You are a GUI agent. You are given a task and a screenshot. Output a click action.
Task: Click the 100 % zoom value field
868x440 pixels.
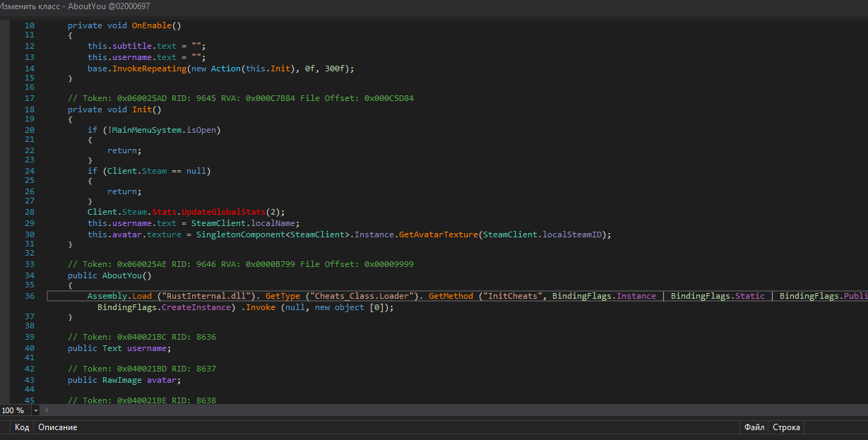(14, 410)
